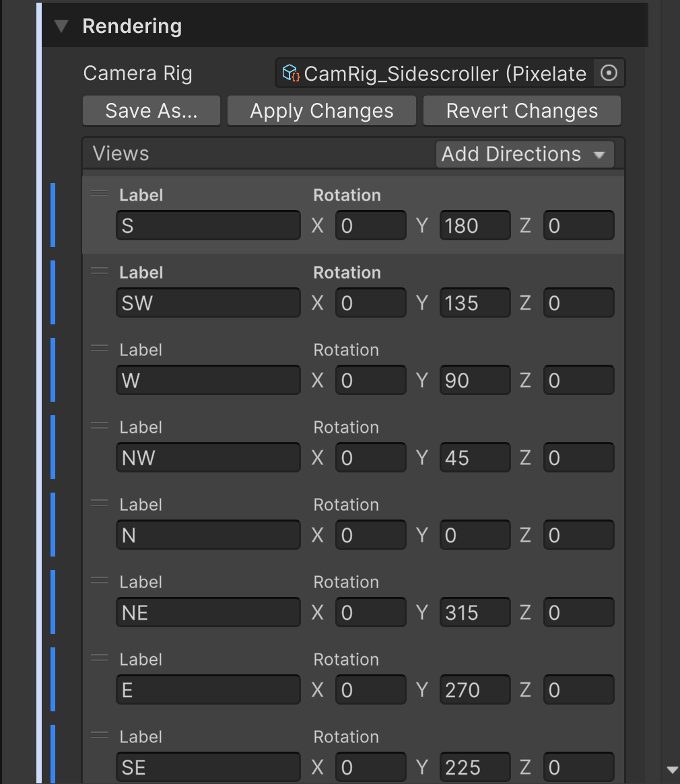Grab the reorder handle of the NE view row
Screen dimensions: 680x784
click(99, 581)
